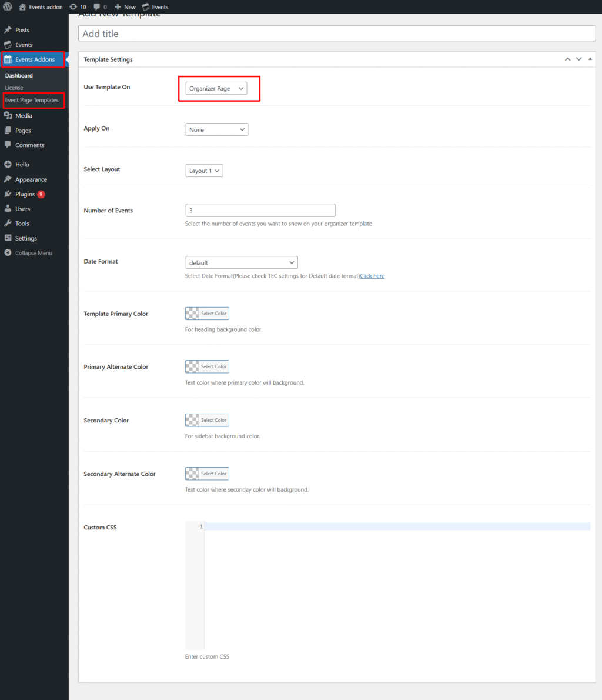Open the WordPress logo menu
Image resolution: width=602 pixels, height=700 pixels.
click(x=6, y=6)
